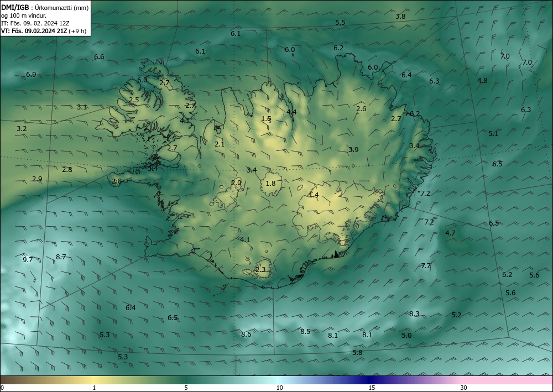Click the 'og 100 m vindur.' header line

point(24,15)
